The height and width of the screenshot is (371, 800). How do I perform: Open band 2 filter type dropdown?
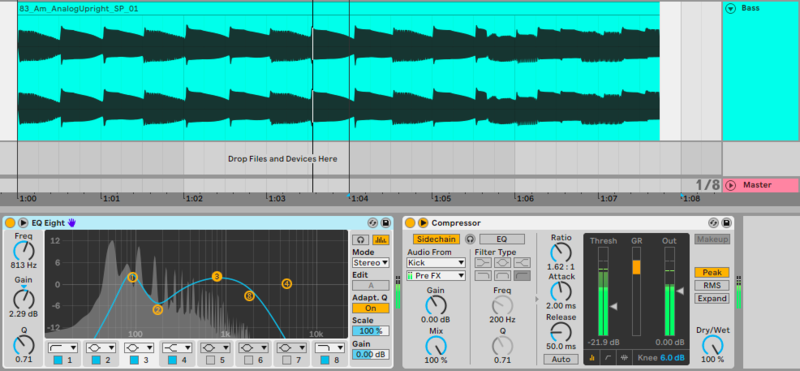click(101, 348)
